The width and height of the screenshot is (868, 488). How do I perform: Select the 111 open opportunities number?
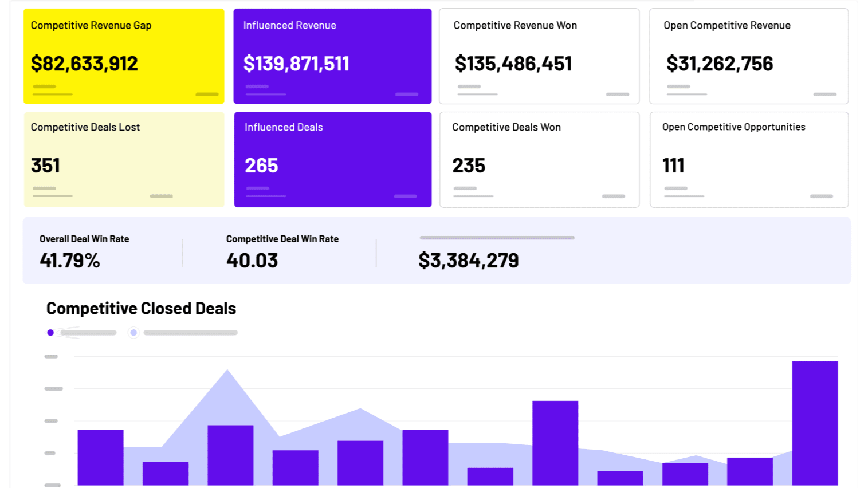pos(673,166)
